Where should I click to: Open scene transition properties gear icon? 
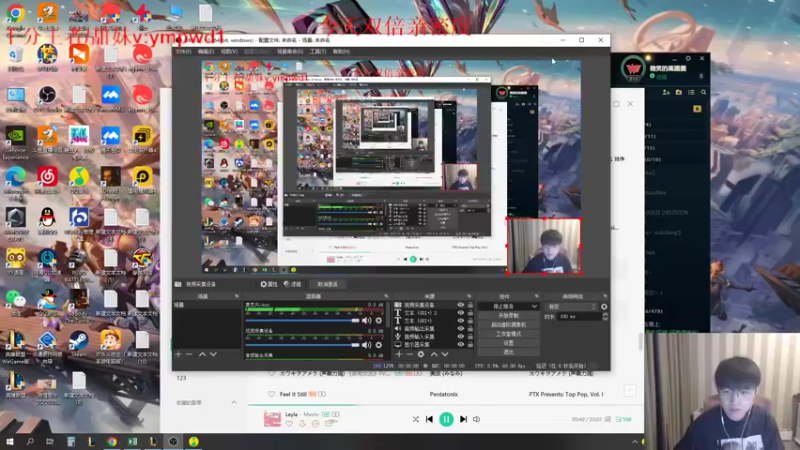tap(604, 307)
